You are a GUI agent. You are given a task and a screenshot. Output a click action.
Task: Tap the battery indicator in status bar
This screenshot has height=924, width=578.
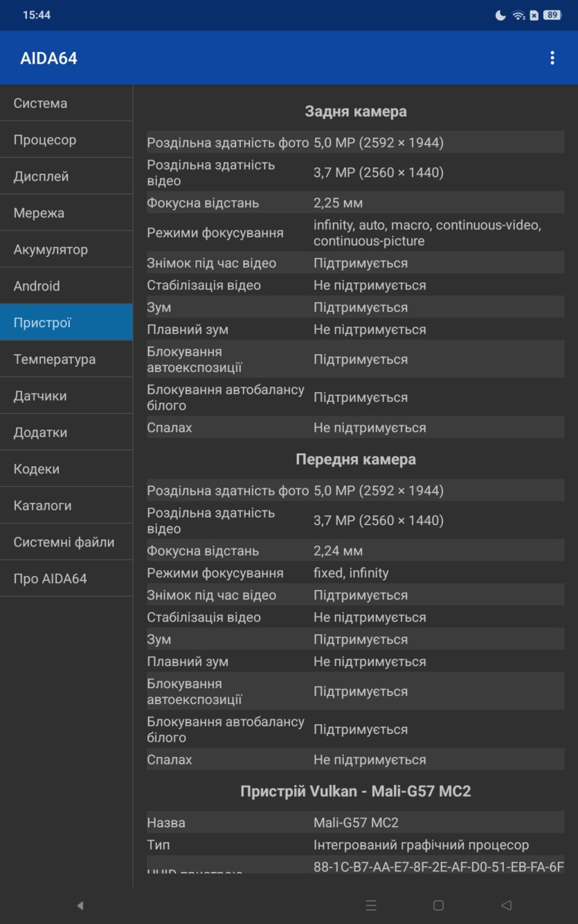coord(552,15)
